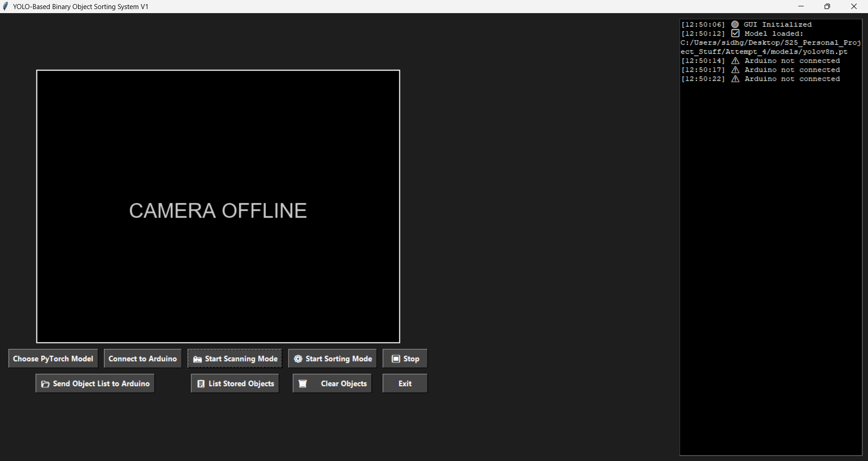This screenshot has height=461, width=868.
Task: Click the camera icon on Start Scanning Mode
Action: (197, 359)
